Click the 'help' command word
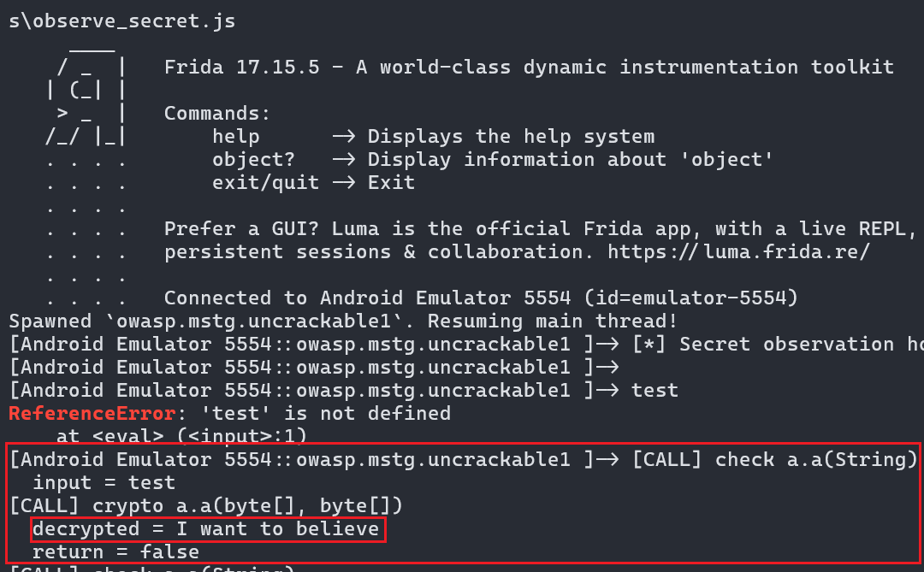The image size is (924, 572). (x=236, y=137)
